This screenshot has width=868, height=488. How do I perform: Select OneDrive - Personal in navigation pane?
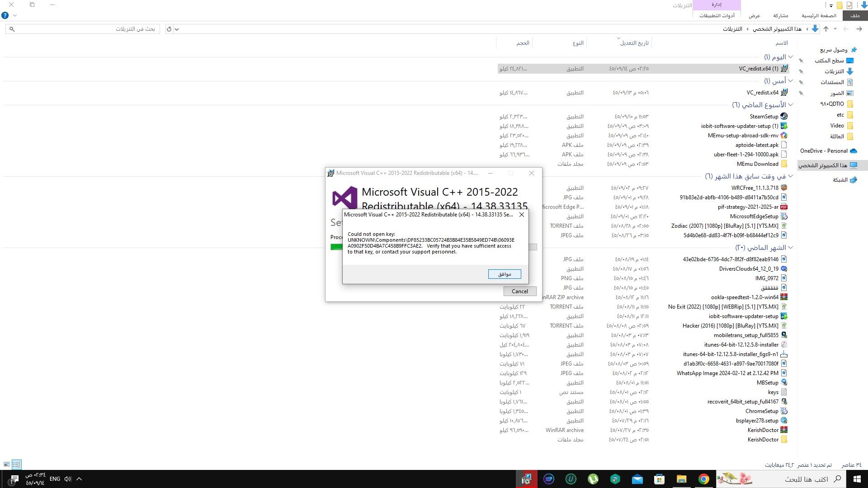pos(828,151)
